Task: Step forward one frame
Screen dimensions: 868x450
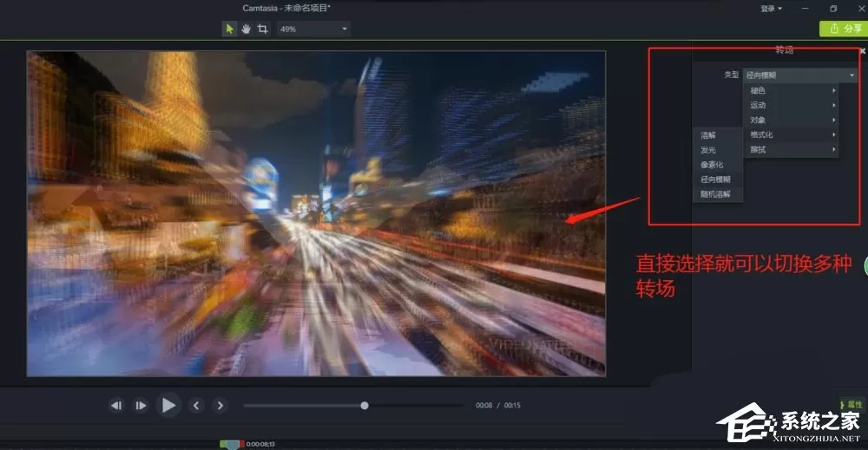Action: (x=141, y=405)
